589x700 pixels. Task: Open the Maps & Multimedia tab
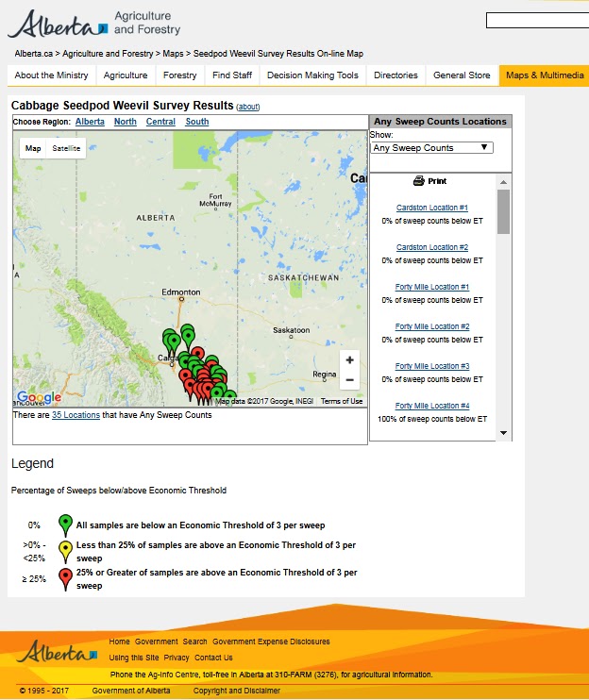[x=545, y=75]
